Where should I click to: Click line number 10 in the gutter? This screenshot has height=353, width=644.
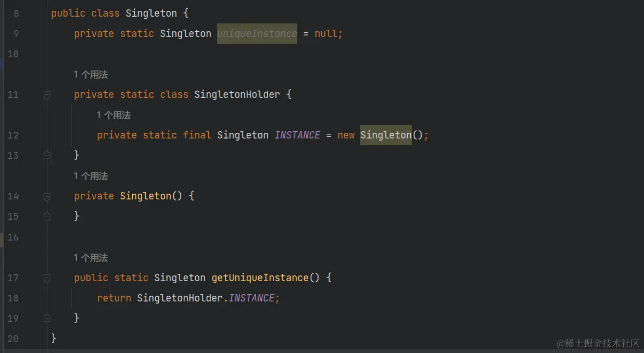pyautogui.click(x=13, y=54)
